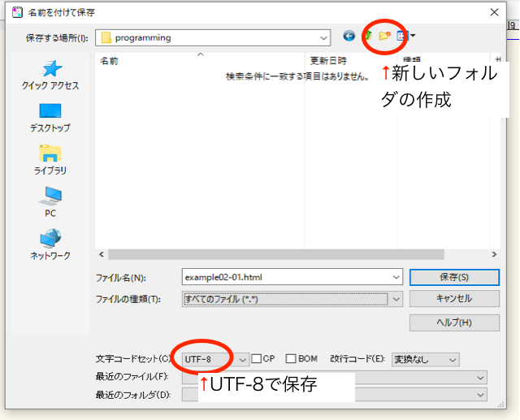Expand the 保存する場所 programming dropdown
The image size is (520, 420).
324,37
